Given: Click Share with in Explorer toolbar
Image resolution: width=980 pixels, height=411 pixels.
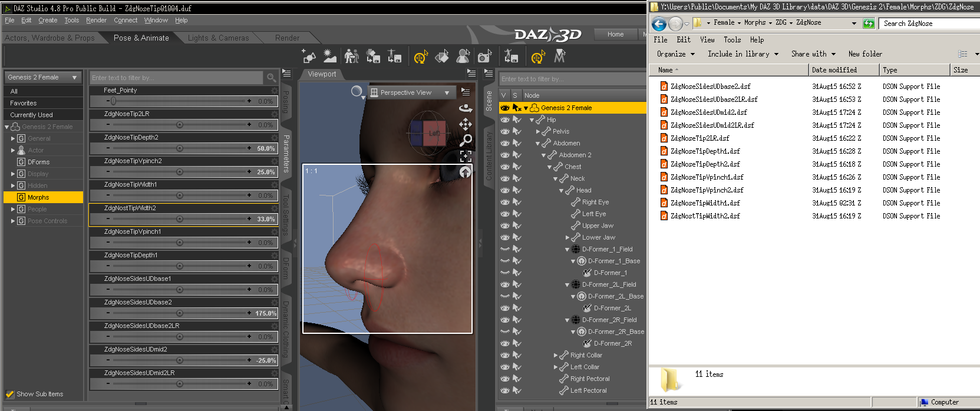Looking at the screenshot, I should (x=813, y=54).
